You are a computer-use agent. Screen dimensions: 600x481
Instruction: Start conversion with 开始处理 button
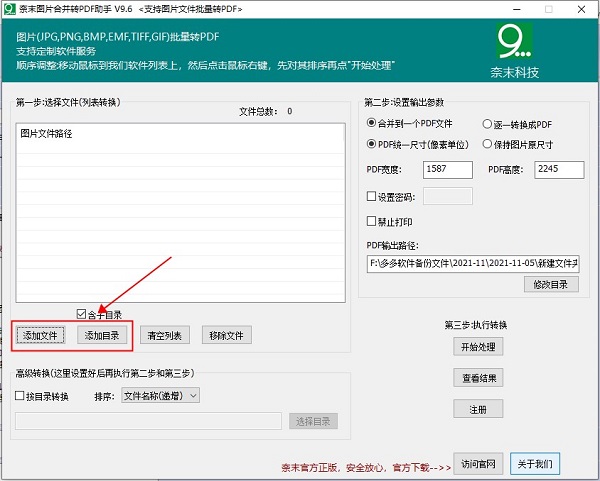tap(478, 347)
